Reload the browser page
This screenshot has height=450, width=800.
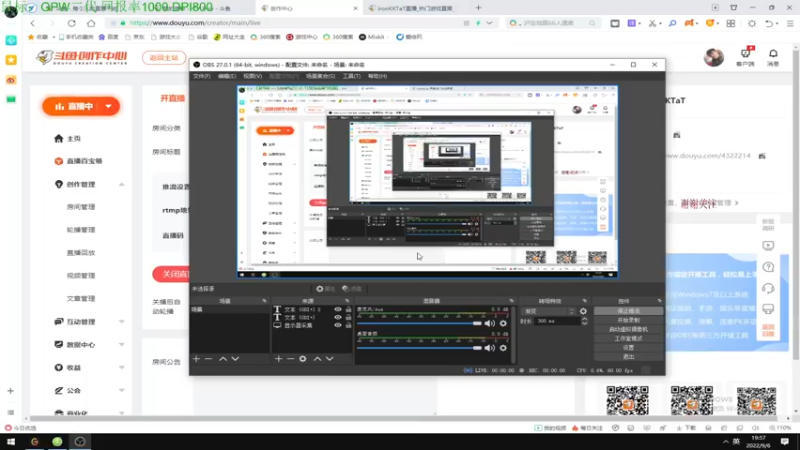coord(71,23)
